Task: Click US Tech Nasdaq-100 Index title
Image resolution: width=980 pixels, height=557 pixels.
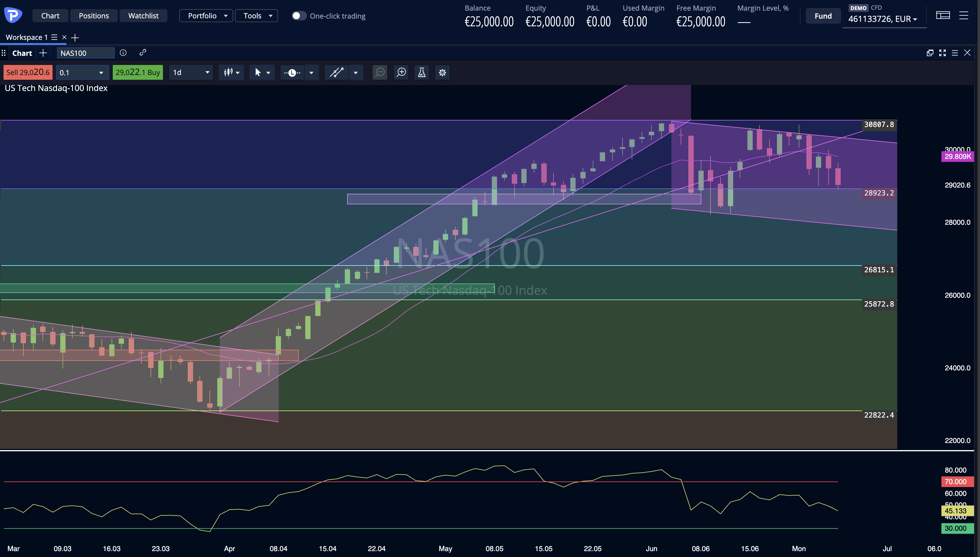Action: tap(56, 88)
